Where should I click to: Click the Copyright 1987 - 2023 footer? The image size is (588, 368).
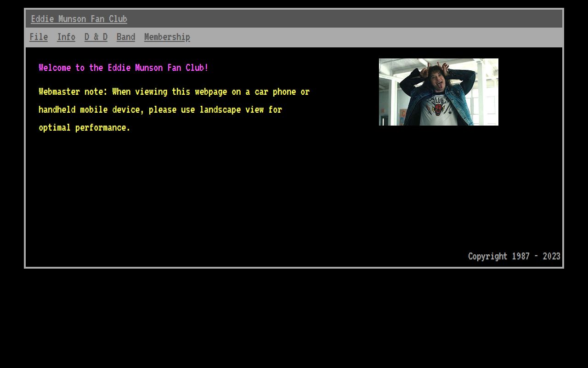tap(514, 256)
